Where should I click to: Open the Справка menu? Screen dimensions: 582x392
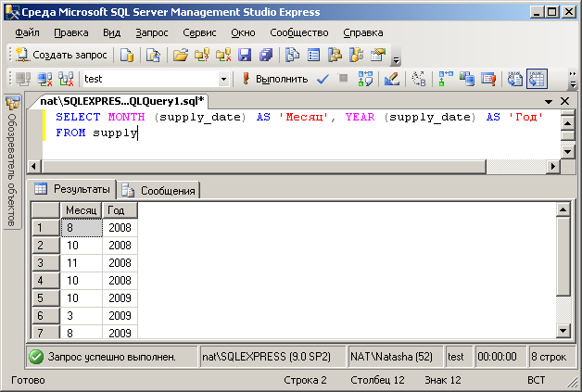(x=363, y=32)
